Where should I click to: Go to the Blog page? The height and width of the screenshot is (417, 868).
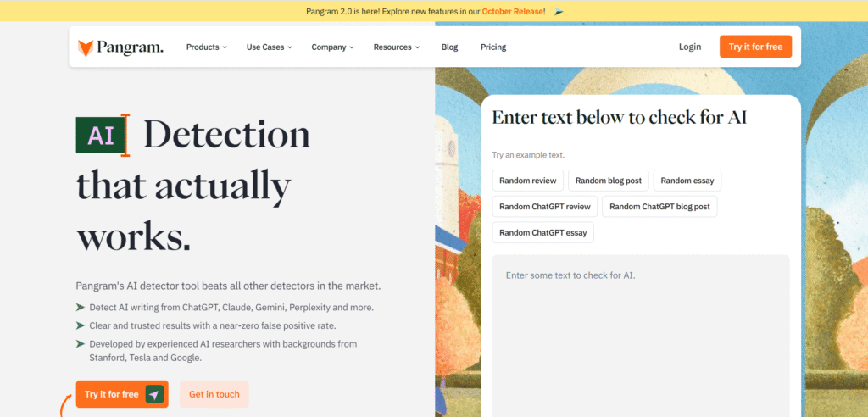tap(449, 47)
